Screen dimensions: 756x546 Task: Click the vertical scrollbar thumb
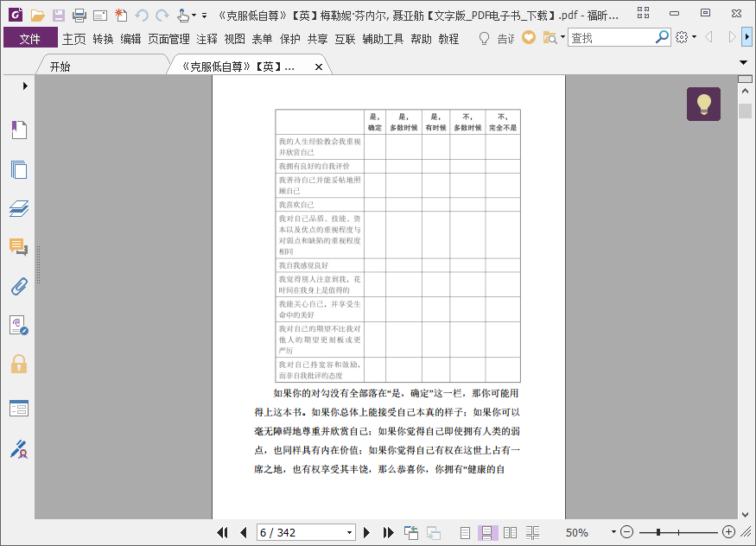point(745,111)
